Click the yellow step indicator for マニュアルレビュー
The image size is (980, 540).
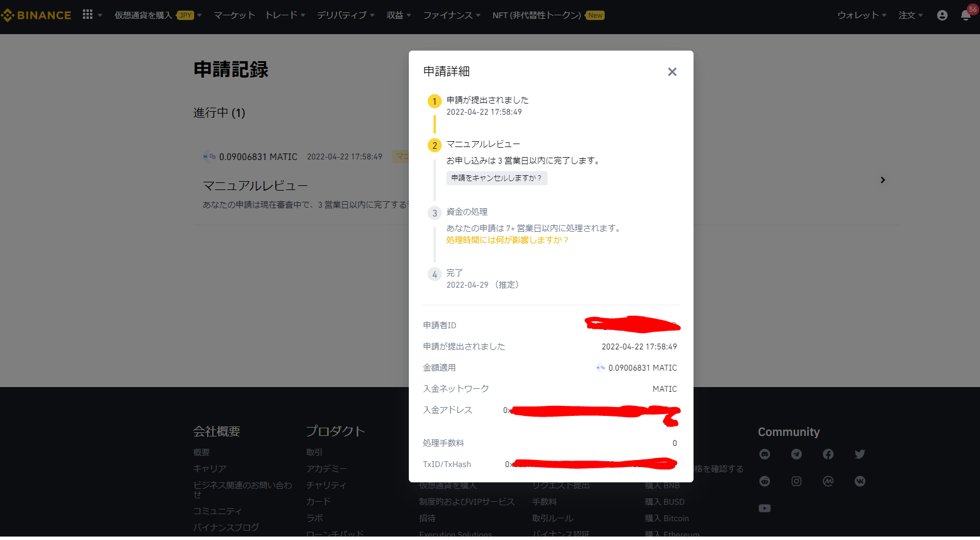tap(434, 145)
